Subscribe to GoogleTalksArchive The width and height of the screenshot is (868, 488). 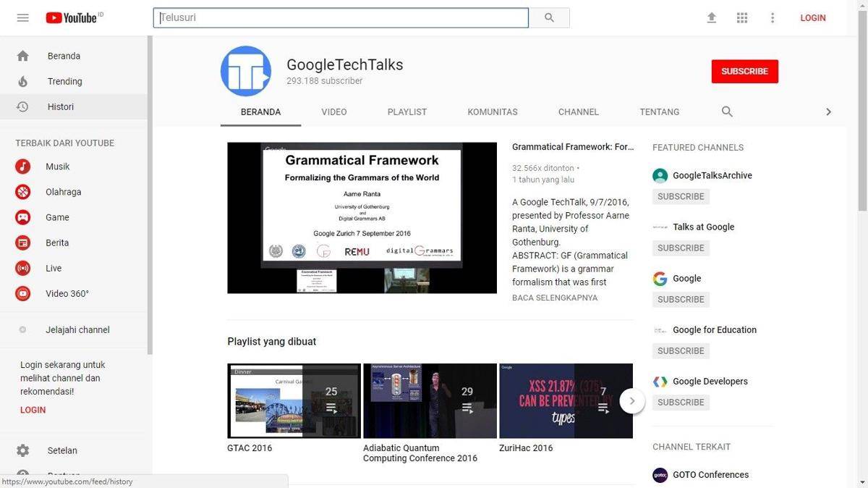pyautogui.click(x=681, y=196)
